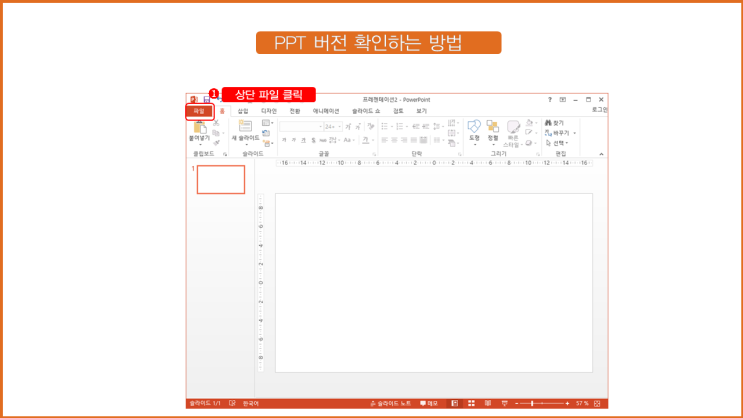Click the 로그인 (Sign in) link

tap(599, 109)
